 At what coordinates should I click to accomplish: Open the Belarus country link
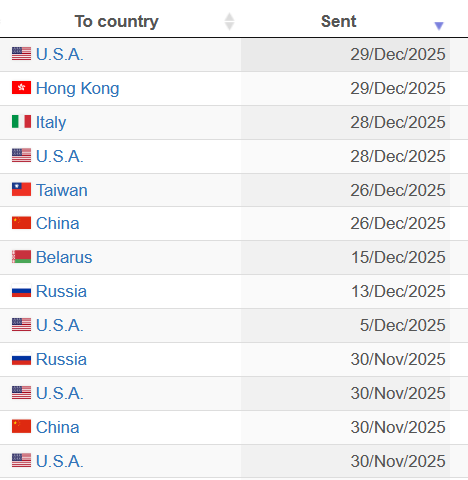64,257
